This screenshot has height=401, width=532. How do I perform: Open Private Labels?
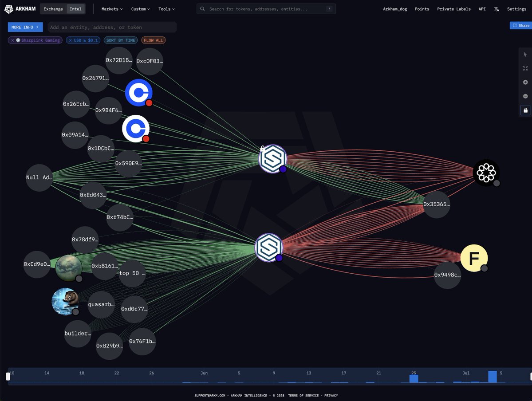tap(453, 9)
